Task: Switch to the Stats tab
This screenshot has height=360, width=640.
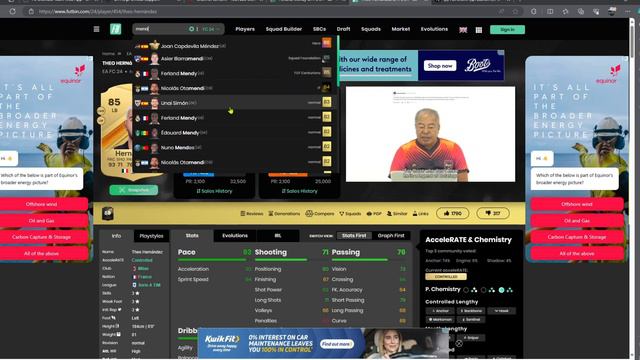Action: point(192,236)
